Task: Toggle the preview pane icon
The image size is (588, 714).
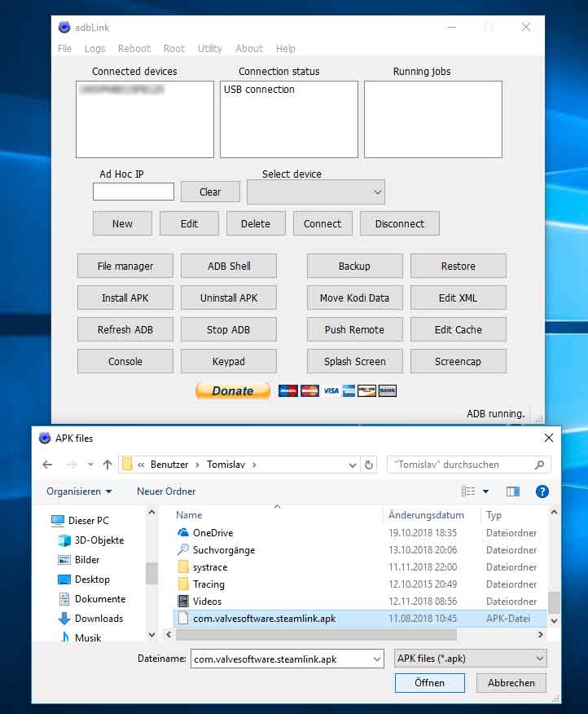Action: pos(512,491)
